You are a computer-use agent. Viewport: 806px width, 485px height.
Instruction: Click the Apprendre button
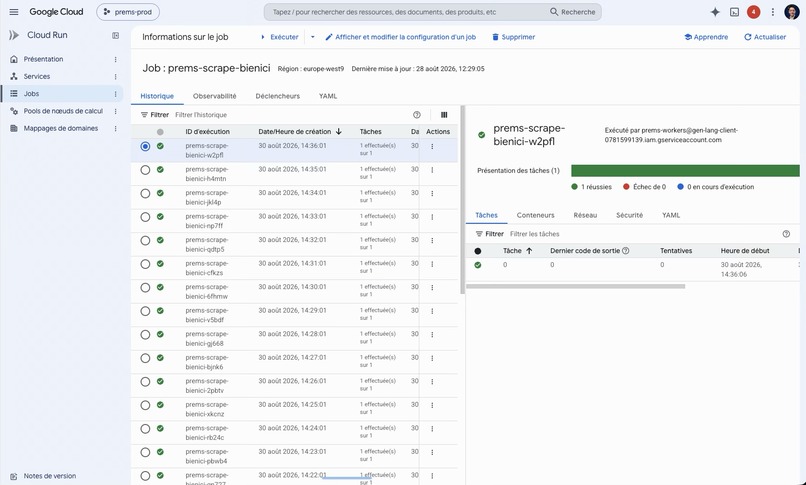pos(706,37)
